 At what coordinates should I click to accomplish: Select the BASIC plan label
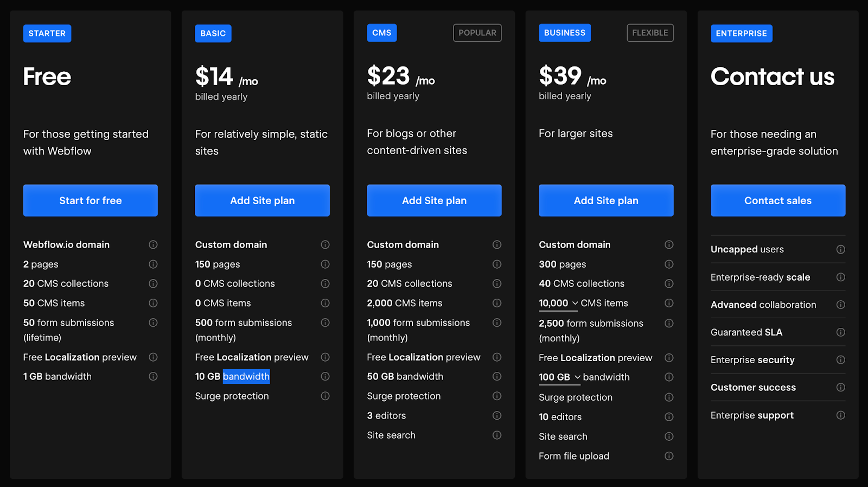[213, 34]
